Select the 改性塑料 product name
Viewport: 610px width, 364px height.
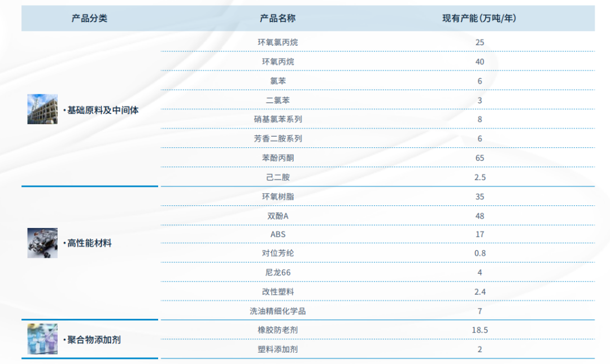point(278,292)
